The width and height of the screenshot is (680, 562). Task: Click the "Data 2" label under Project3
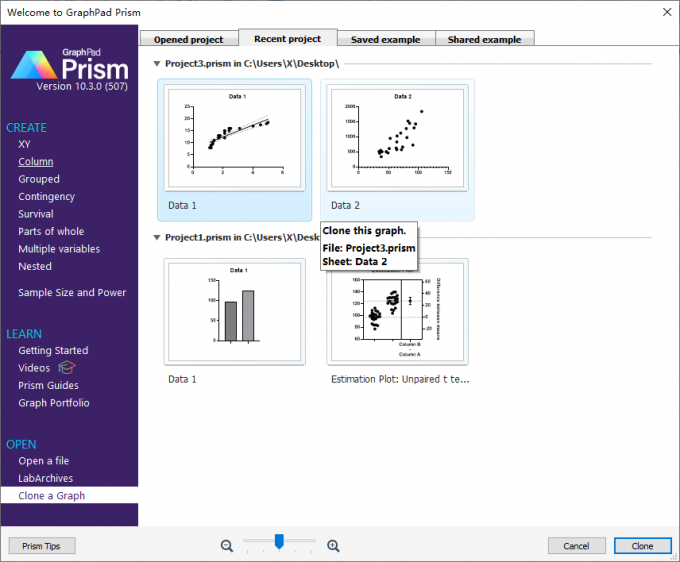coord(345,206)
